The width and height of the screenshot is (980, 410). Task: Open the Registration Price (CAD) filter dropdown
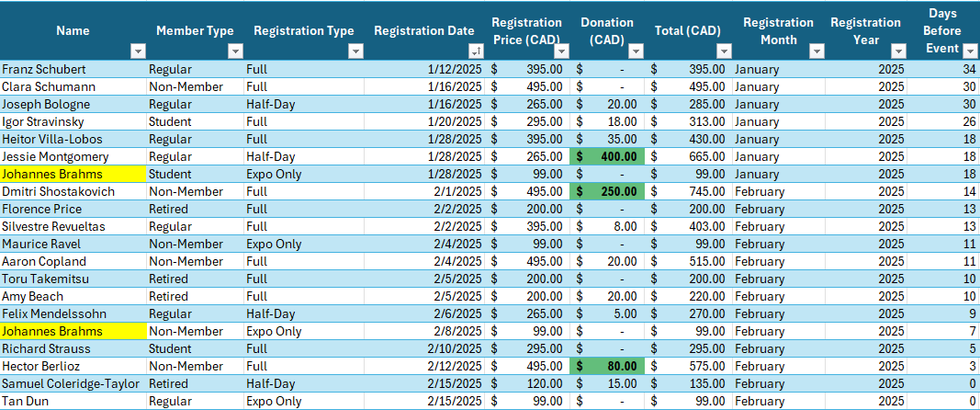[x=562, y=51]
